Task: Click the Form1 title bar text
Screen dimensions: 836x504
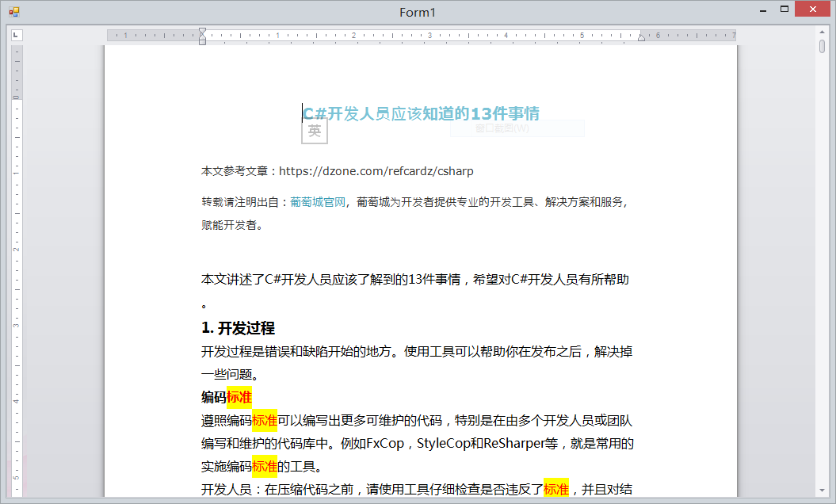Action: [x=416, y=12]
